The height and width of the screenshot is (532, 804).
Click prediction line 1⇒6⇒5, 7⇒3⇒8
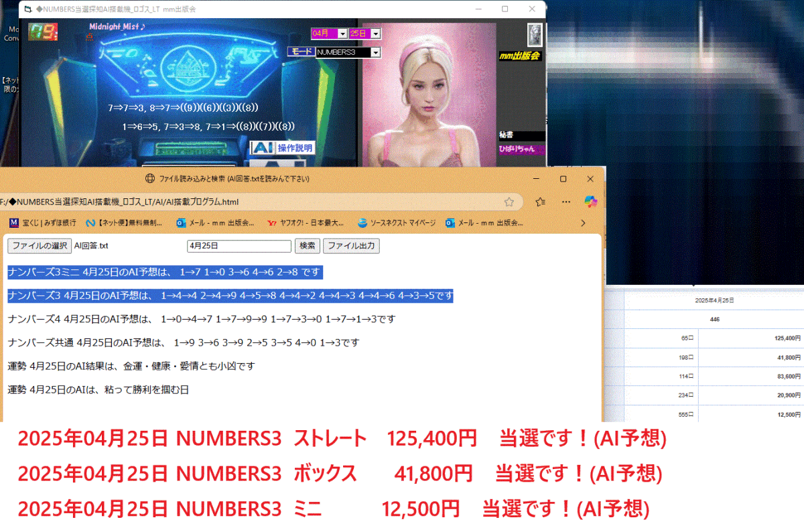pyautogui.click(x=208, y=126)
